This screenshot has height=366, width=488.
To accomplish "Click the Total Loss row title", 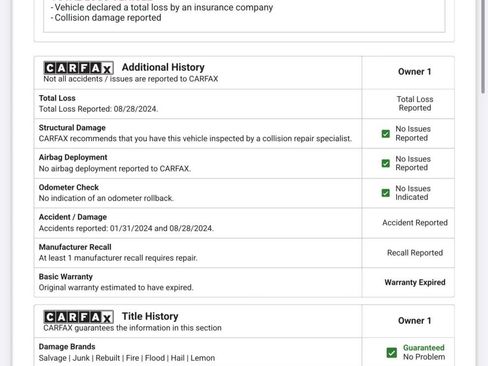I will pyautogui.click(x=57, y=98).
